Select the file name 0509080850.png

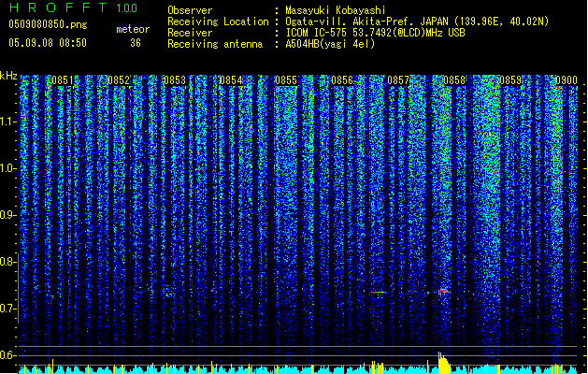coord(48,24)
